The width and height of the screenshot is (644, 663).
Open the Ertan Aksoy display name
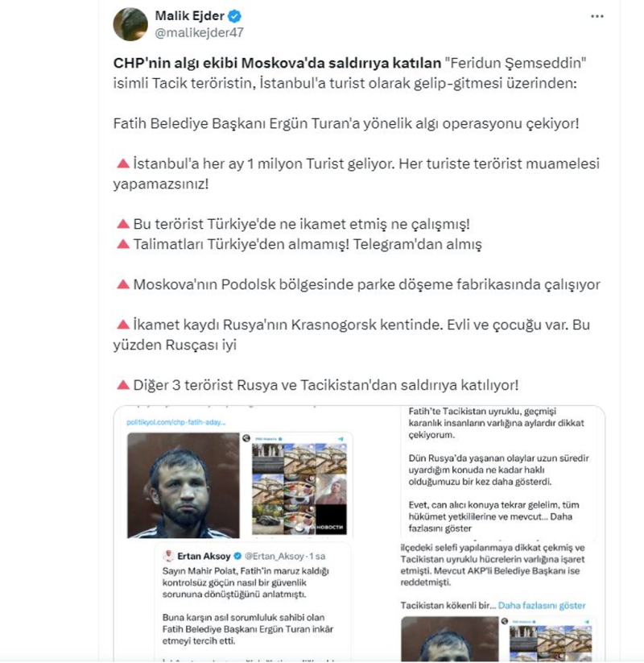pyautogui.click(x=204, y=556)
